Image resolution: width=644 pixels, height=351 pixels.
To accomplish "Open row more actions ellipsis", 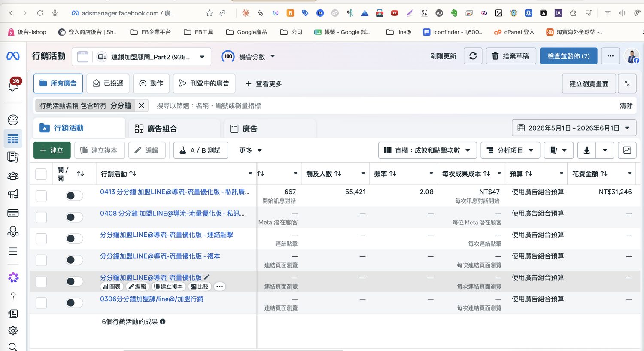I will 219,287.
